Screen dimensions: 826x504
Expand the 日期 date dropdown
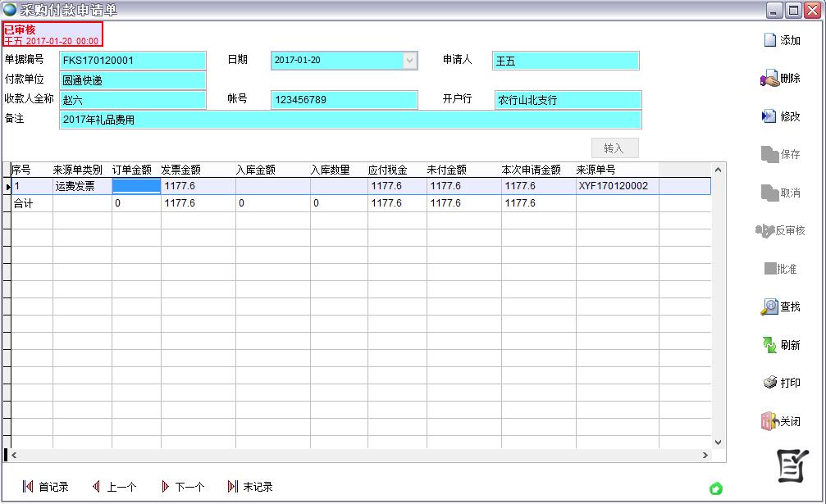tap(409, 61)
